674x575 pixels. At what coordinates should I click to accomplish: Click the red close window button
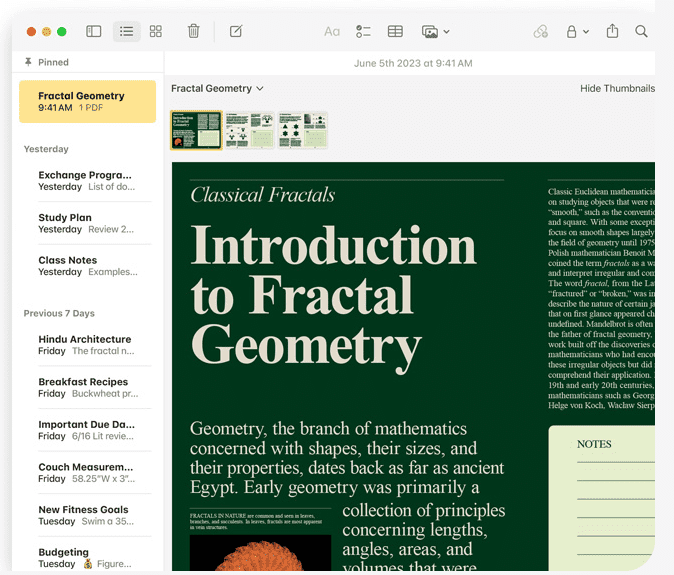pyautogui.click(x=31, y=31)
